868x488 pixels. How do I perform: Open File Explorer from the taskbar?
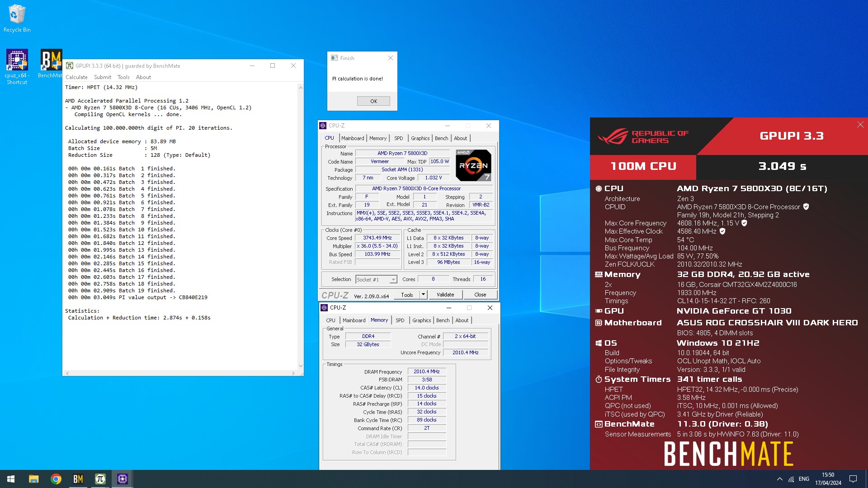click(x=33, y=479)
